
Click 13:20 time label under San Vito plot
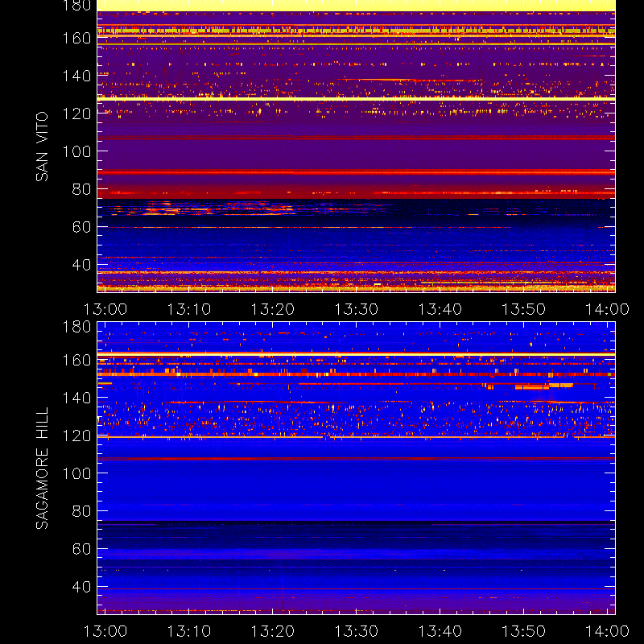pyautogui.click(x=273, y=309)
